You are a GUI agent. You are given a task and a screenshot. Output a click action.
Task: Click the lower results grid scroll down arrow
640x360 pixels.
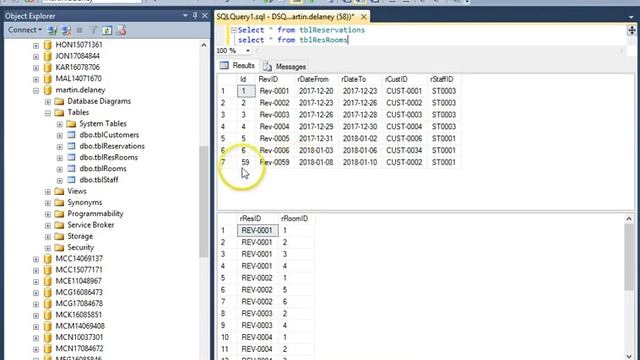point(629,356)
